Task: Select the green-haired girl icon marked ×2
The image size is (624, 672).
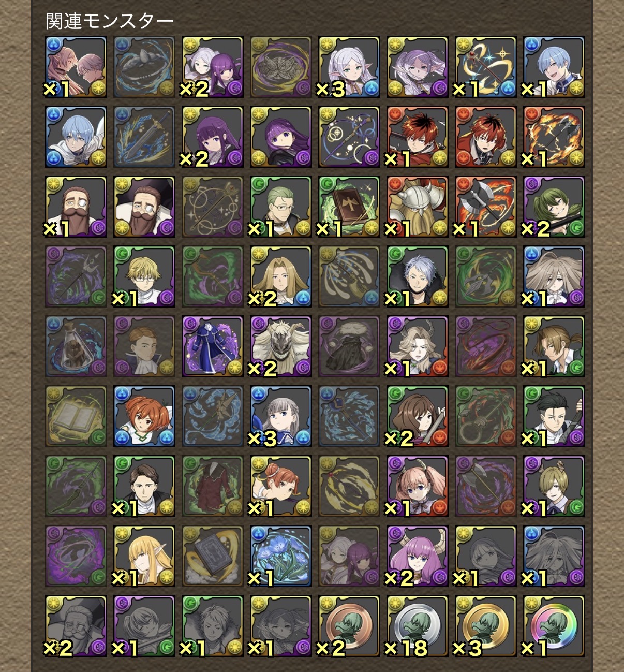Action: 554,207
